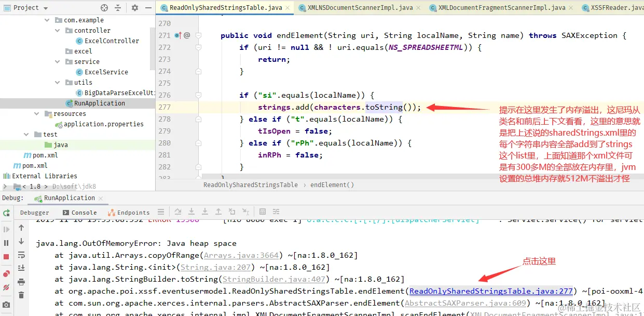
Task: Close the RunApplication debug session tab
Action: pyautogui.click(x=100, y=198)
